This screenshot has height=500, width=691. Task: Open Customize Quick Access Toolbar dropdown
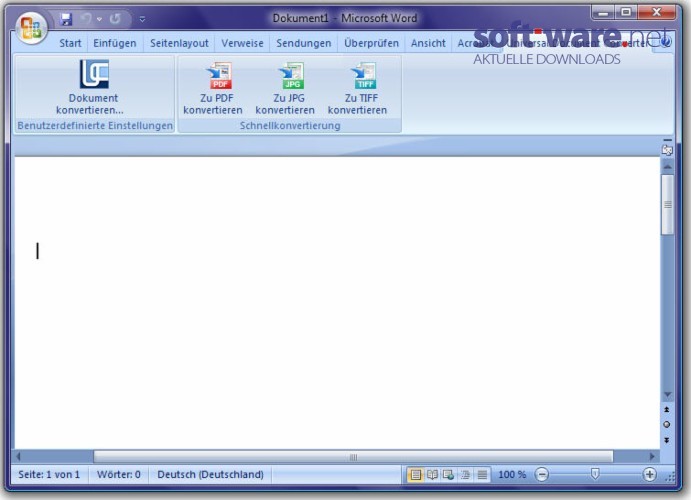[142, 19]
